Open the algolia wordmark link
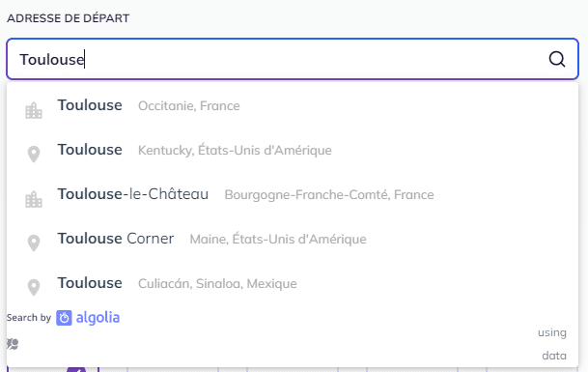The image size is (588, 372). (98, 318)
